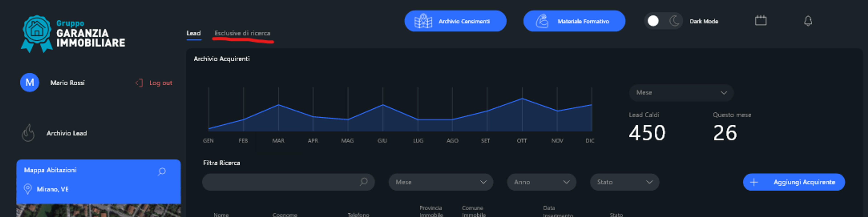Open the Mese filter dropdown

pyautogui.click(x=441, y=182)
